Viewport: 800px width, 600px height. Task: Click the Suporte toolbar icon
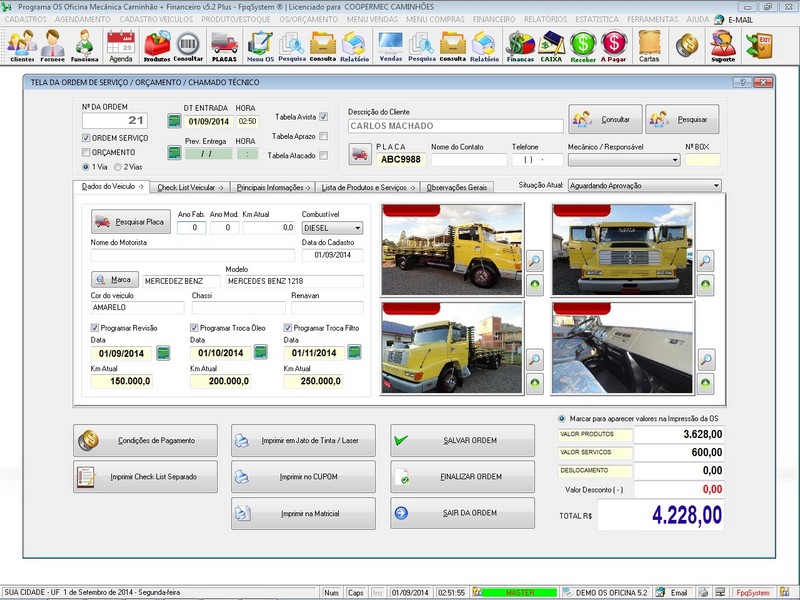(722, 44)
